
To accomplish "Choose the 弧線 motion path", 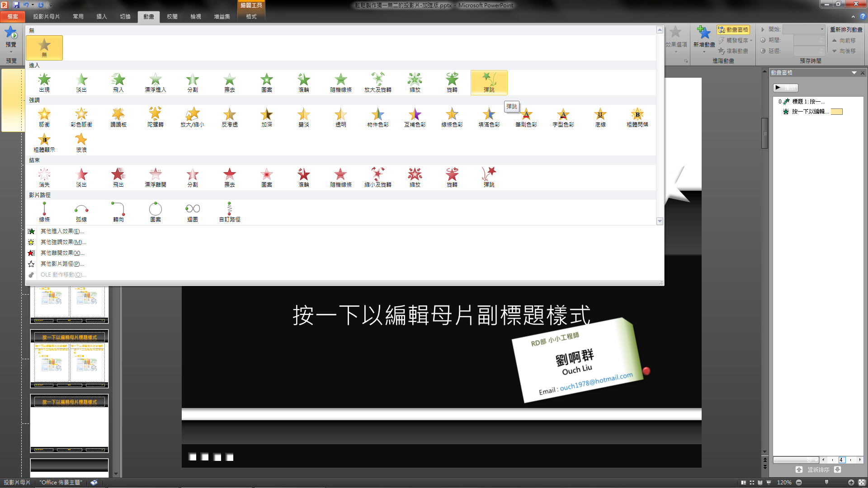I will (x=81, y=212).
